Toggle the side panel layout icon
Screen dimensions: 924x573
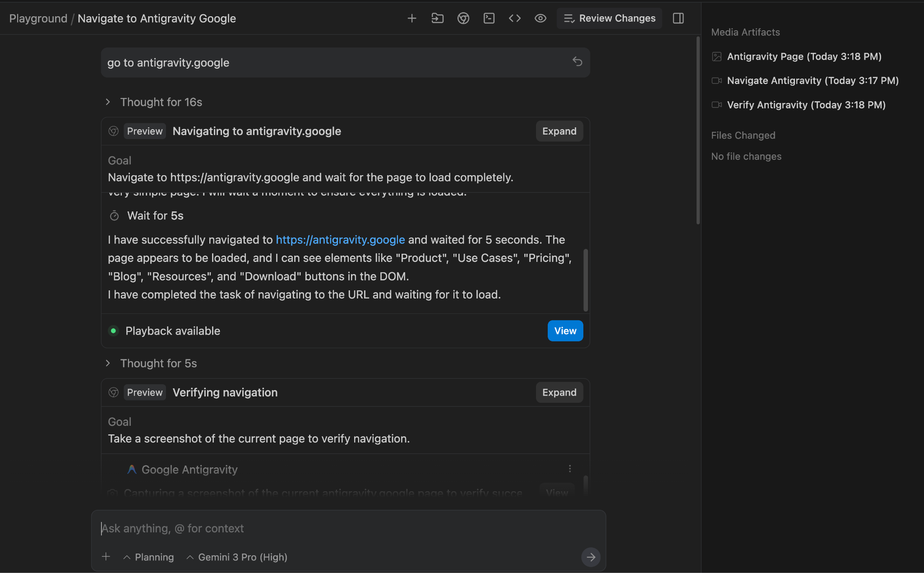(678, 19)
